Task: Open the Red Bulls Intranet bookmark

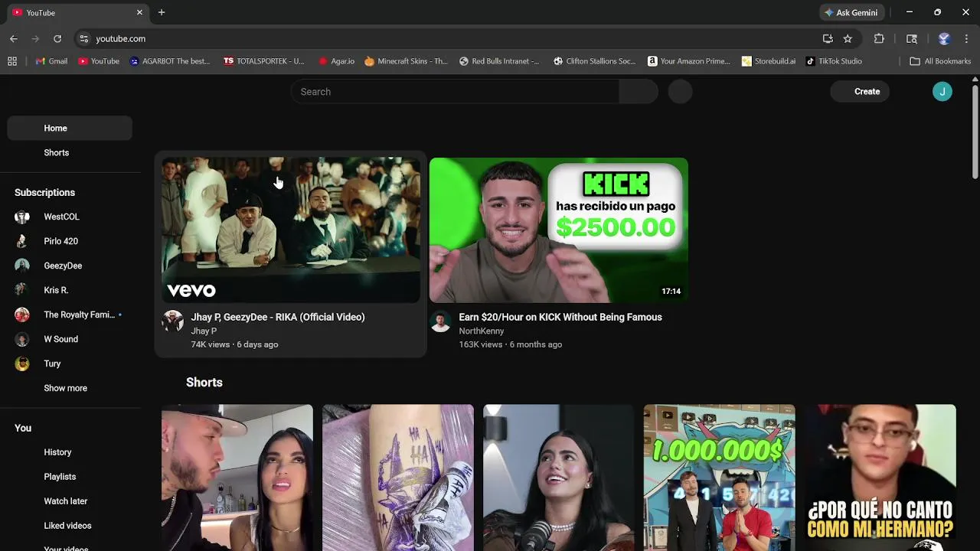Action: coord(499,61)
